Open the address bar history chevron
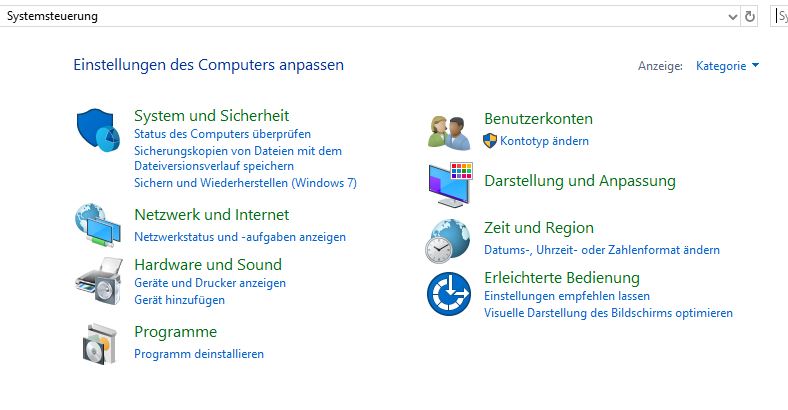 pyautogui.click(x=732, y=17)
